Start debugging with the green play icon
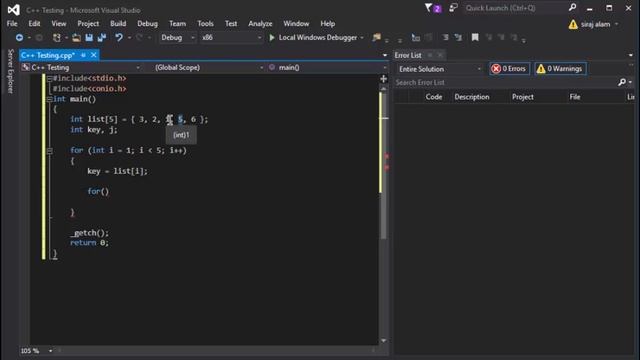The width and height of the screenshot is (640, 360). [272, 38]
